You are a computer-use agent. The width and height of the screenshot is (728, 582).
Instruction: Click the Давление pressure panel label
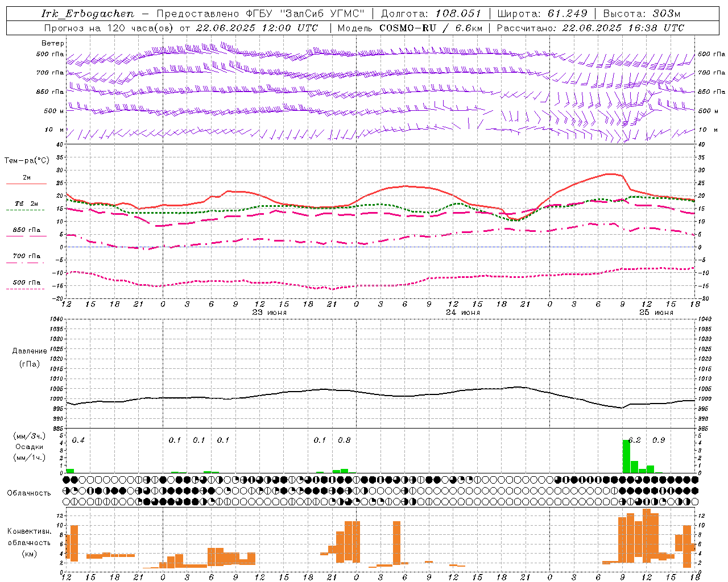tap(30, 351)
